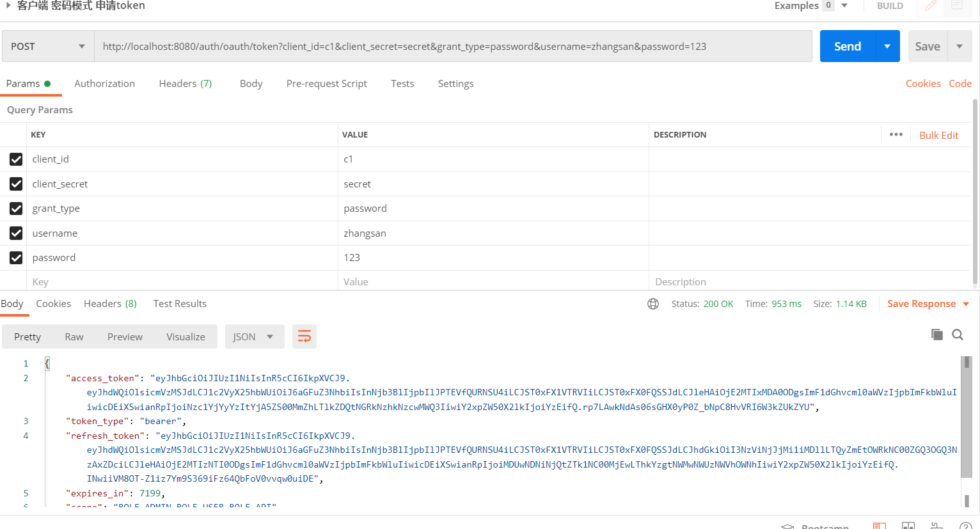Switch to the Pre-request Script tab
980x529 pixels.
(x=326, y=84)
